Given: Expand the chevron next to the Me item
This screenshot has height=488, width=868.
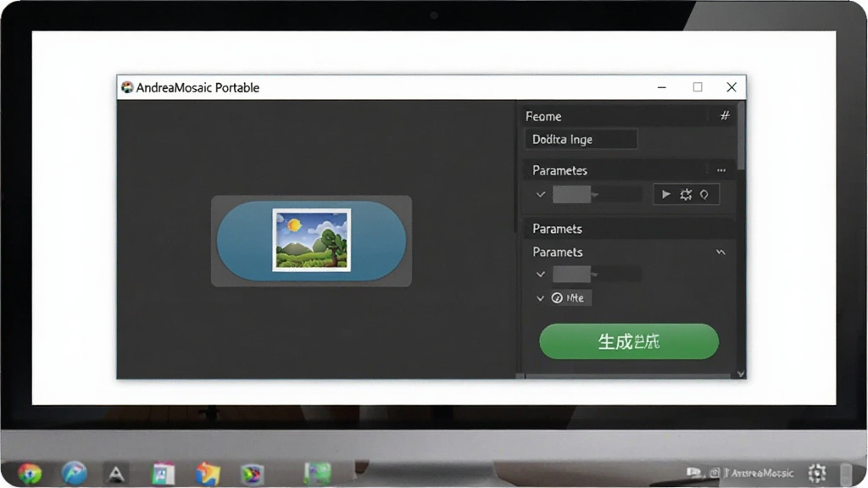Looking at the screenshot, I should (x=540, y=298).
